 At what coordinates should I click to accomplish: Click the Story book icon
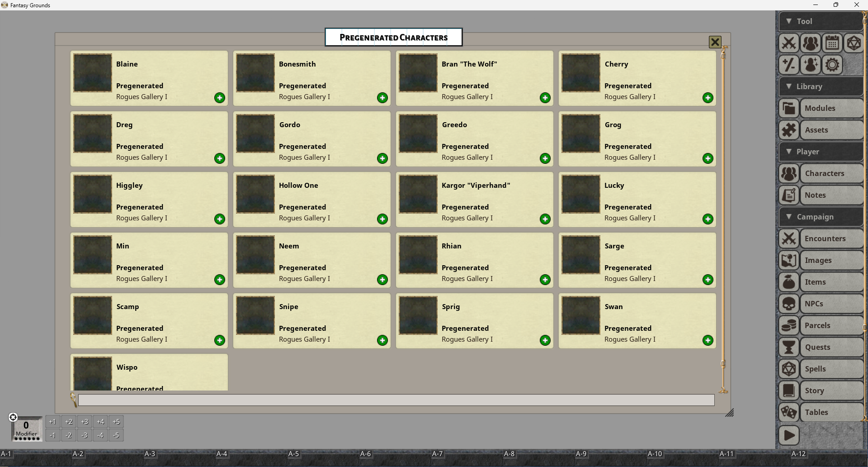pos(789,391)
